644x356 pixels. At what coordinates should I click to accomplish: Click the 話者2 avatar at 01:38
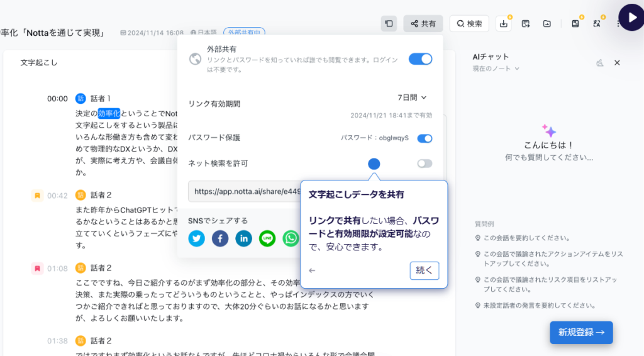[80, 341]
